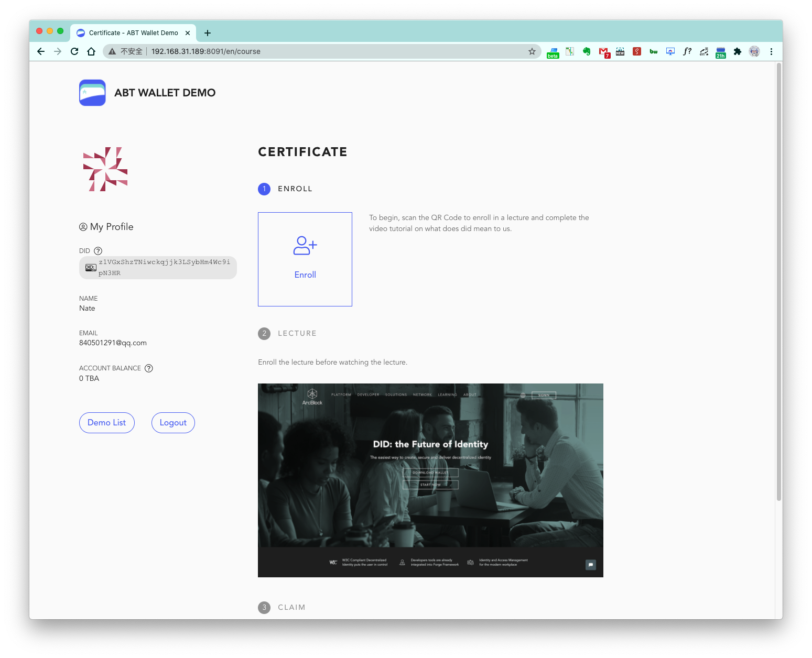
Task: Open the Chrome Extensions puzzle icon
Action: coord(738,51)
